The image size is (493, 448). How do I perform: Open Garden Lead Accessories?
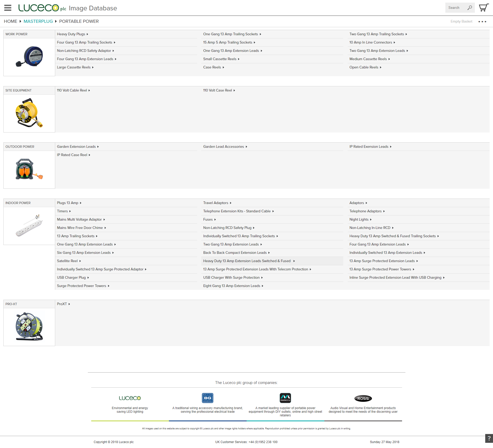click(225, 146)
